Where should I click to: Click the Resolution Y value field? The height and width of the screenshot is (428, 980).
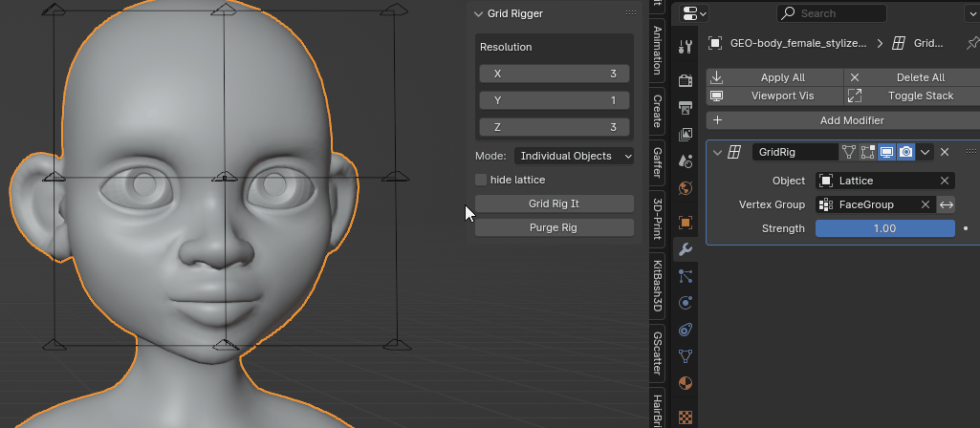click(x=555, y=100)
